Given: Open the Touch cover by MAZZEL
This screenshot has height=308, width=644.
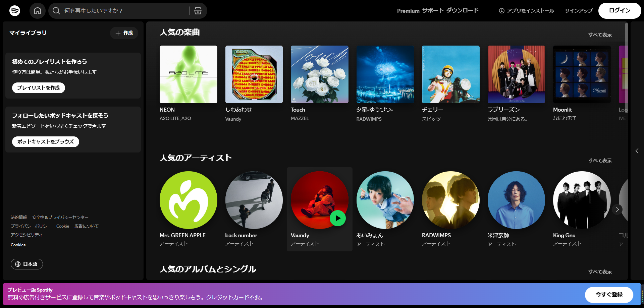Looking at the screenshot, I should click(320, 74).
